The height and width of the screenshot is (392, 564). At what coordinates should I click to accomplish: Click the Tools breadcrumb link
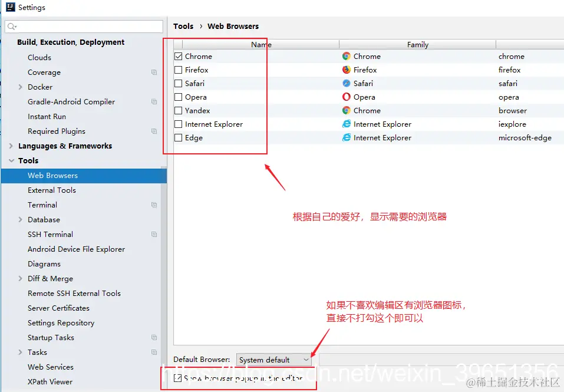(x=183, y=27)
